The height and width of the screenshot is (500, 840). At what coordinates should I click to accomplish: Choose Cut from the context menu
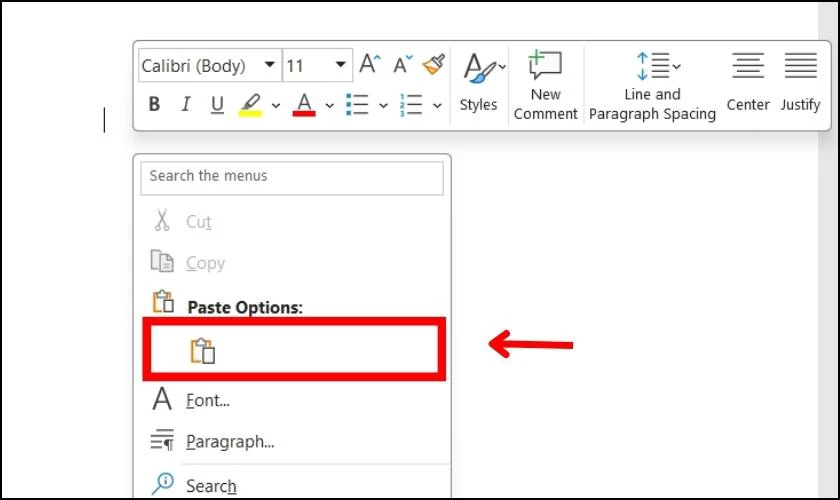[x=292, y=221]
